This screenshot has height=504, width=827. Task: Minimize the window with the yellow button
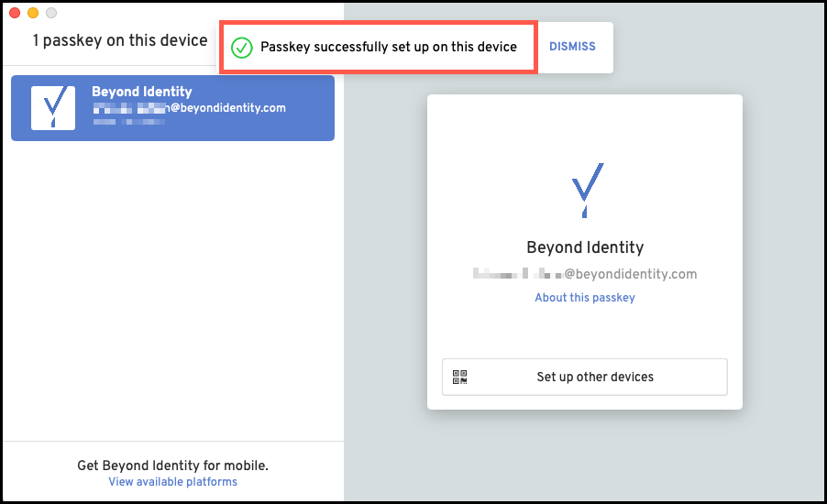(33, 13)
